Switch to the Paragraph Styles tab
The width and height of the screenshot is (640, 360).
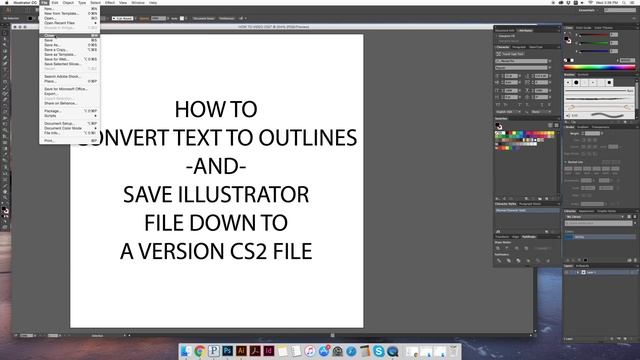point(530,204)
